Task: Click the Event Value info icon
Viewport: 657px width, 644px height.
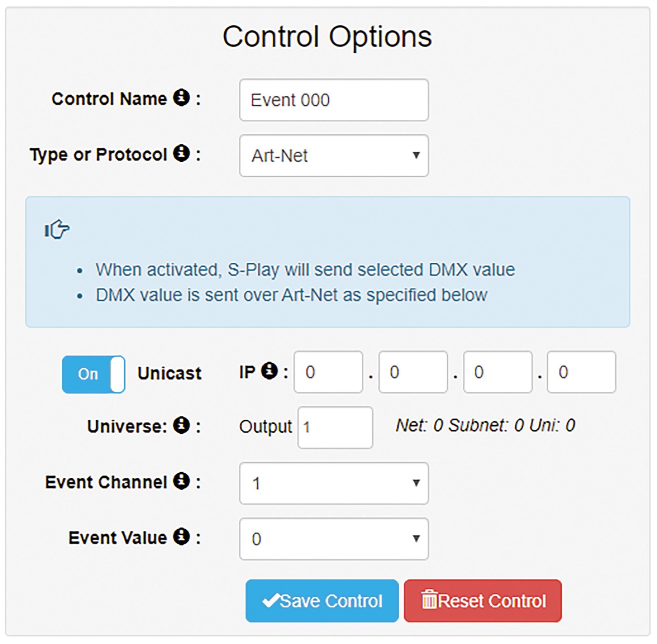Action: tap(181, 537)
